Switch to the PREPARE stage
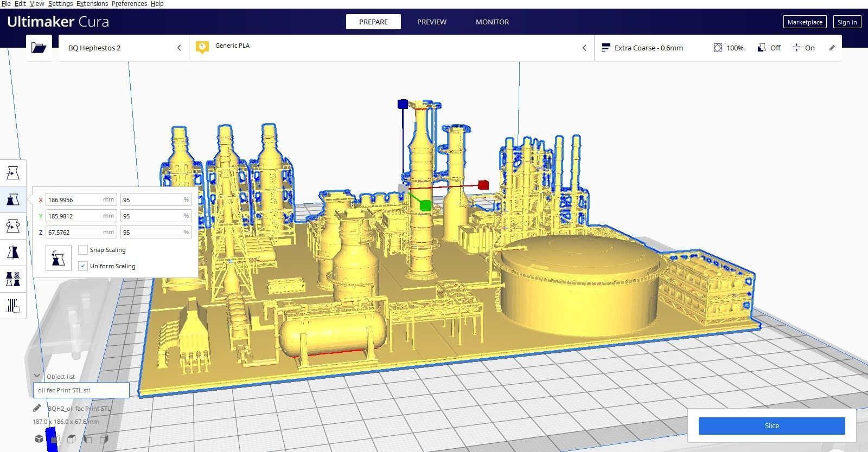The width and height of the screenshot is (868, 452). tap(373, 22)
